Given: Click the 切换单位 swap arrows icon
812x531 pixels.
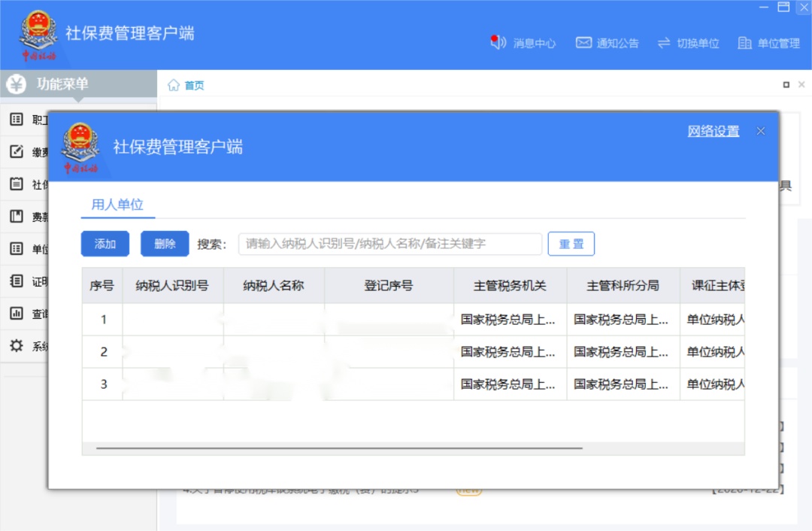Looking at the screenshot, I should [x=664, y=42].
